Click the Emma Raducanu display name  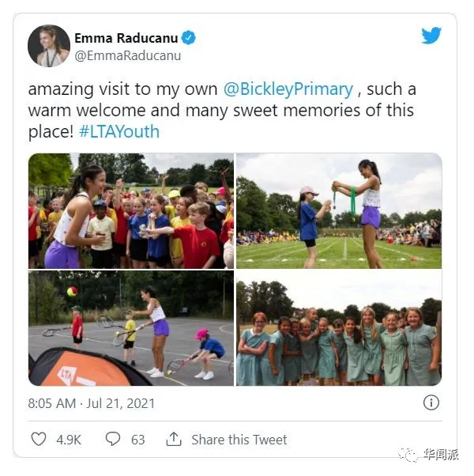[x=126, y=38]
